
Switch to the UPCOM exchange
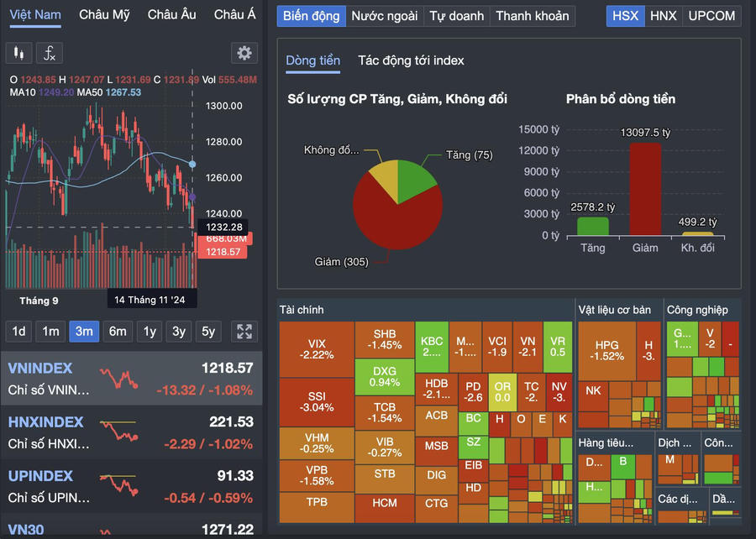pos(711,16)
